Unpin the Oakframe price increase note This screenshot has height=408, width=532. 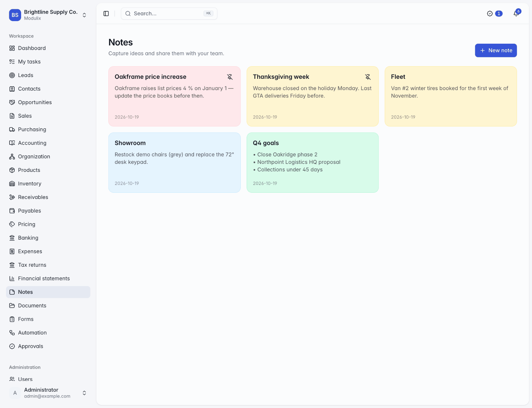[x=230, y=77]
